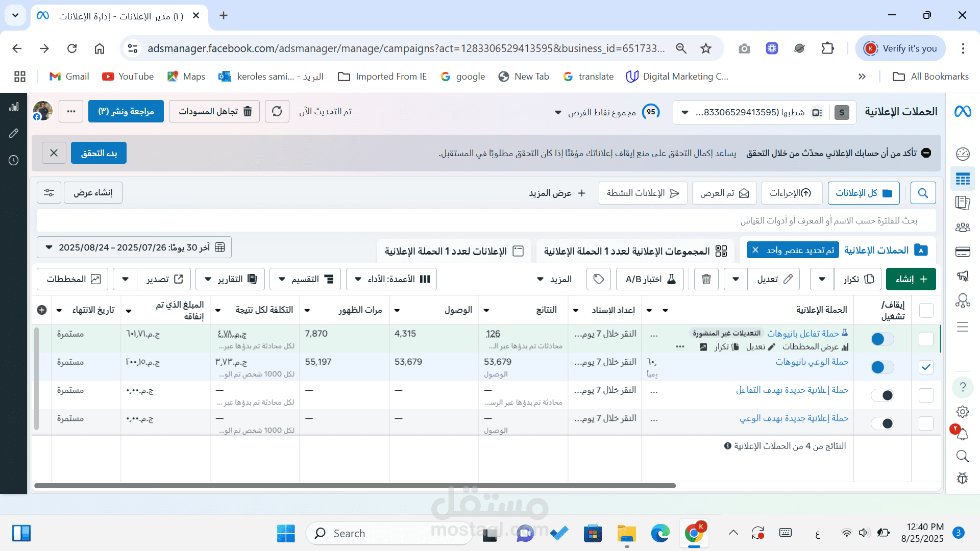Open the audiences people icon in the sidebar
The width and height of the screenshot is (980, 551).
(x=963, y=227)
